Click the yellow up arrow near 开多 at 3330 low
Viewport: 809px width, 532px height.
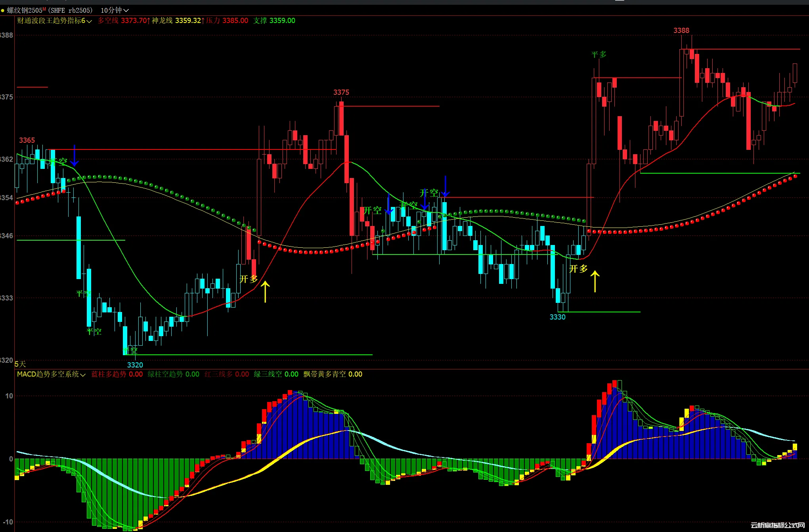click(x=595, y=281)
